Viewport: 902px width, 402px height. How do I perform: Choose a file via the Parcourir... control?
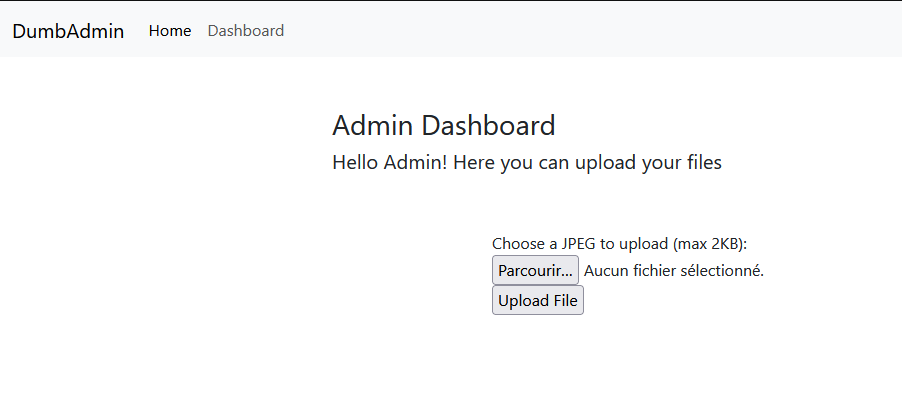[535, 270]
